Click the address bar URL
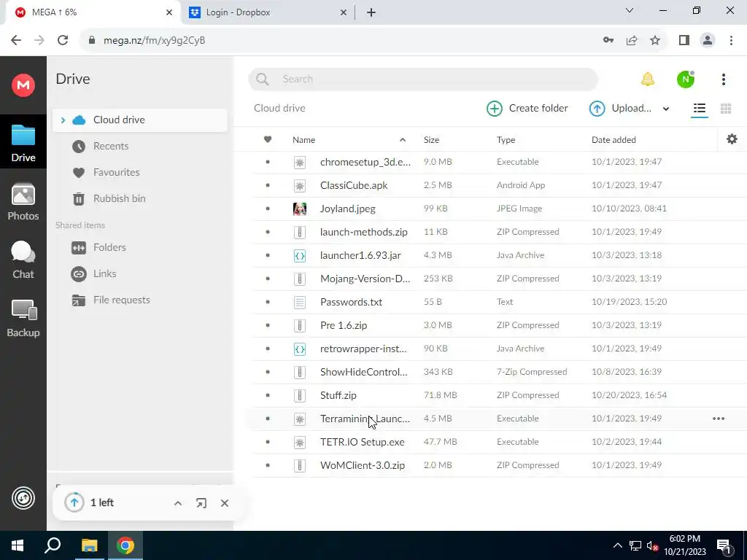This screenshot has height=560, width=747. 154,41
